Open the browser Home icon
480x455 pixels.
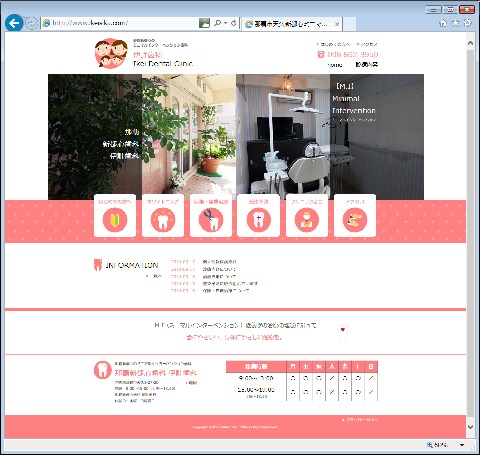(443, 23)
